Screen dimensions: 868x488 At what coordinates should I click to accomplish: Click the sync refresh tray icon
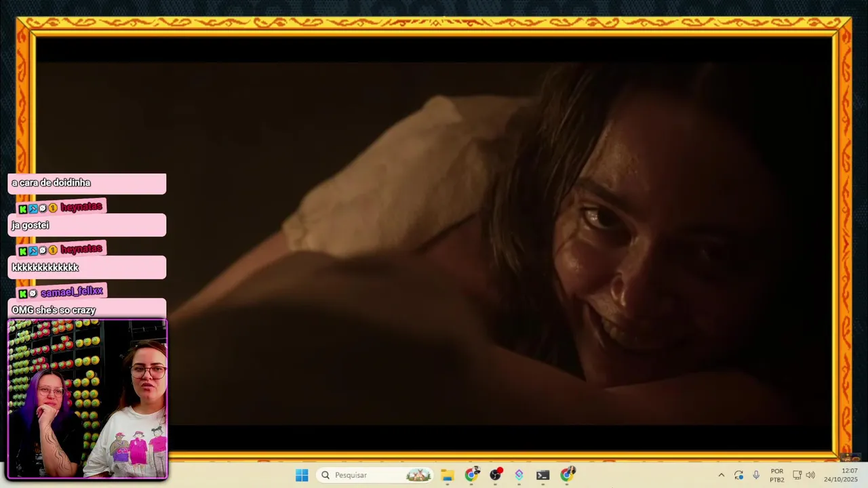738,475
